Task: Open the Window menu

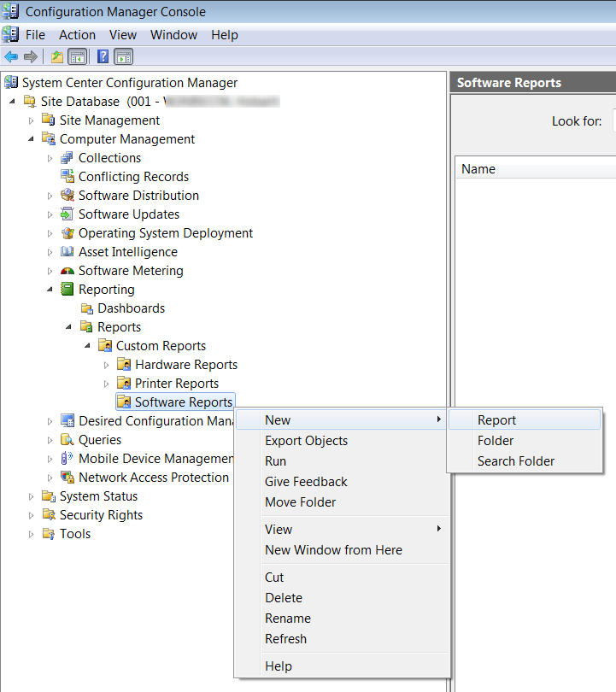Action: click(x=173, y=35)
